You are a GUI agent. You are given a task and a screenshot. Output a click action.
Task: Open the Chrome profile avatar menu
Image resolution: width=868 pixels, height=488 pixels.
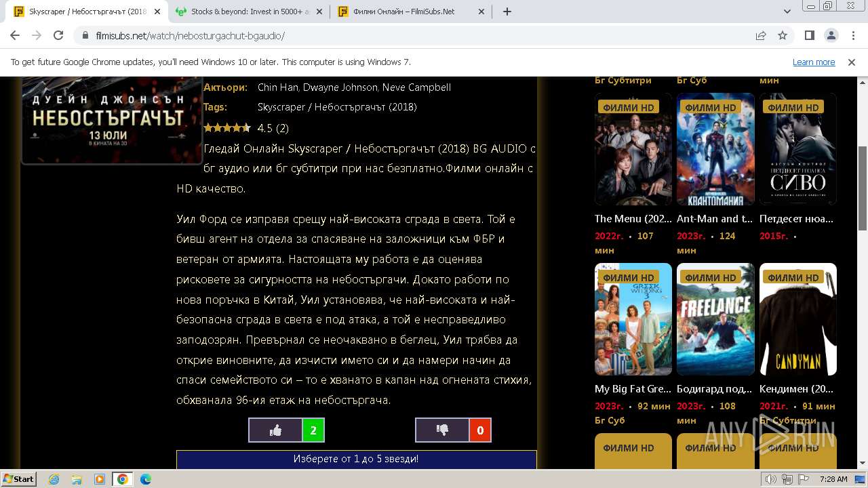click(x=831, y=35)
